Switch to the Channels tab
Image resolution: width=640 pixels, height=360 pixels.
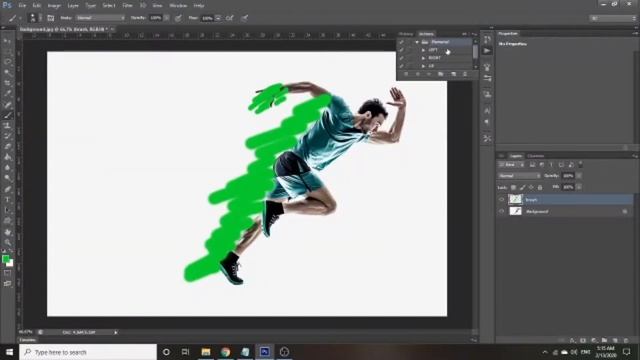click(536, 156)
